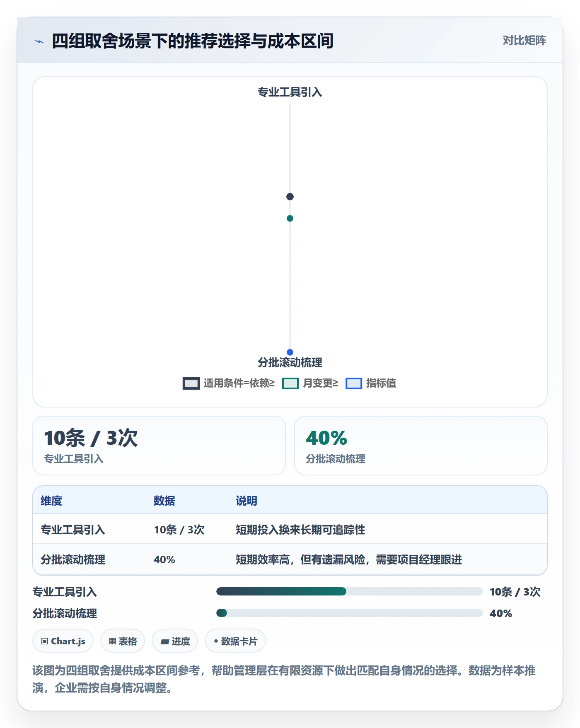Click 短期投入换来长期可追踪性 description cell
580x728 pixels.
point(300,530)
